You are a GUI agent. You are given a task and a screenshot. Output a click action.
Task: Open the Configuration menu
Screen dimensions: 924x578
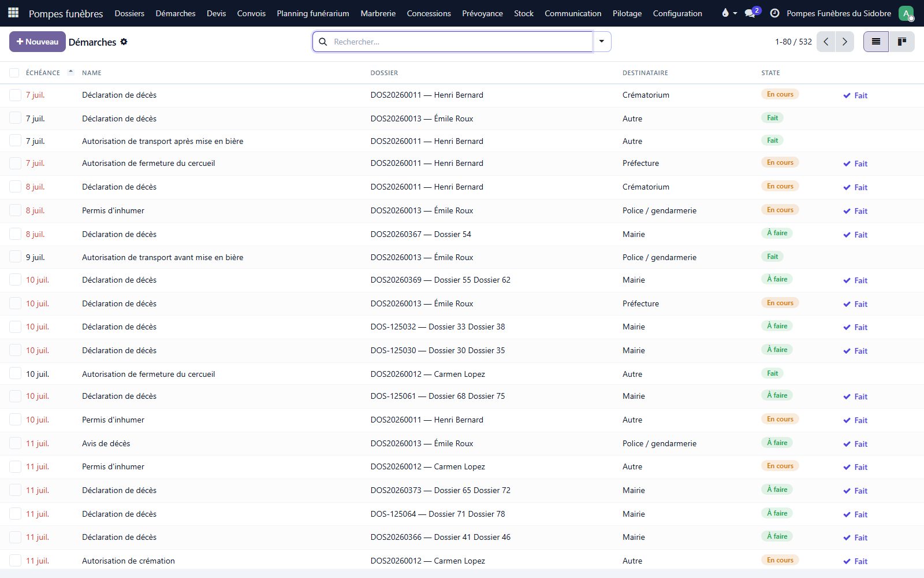click(x=677, y=13)
